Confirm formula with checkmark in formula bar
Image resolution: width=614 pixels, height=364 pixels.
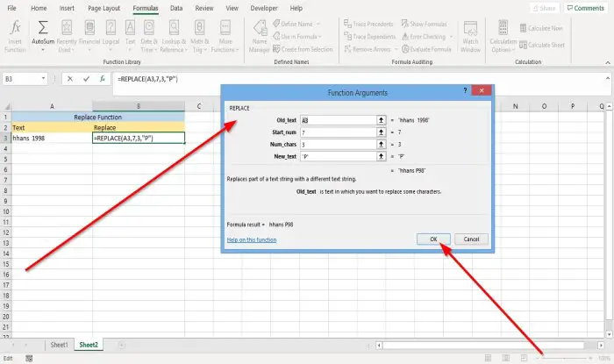coord(86,79)
